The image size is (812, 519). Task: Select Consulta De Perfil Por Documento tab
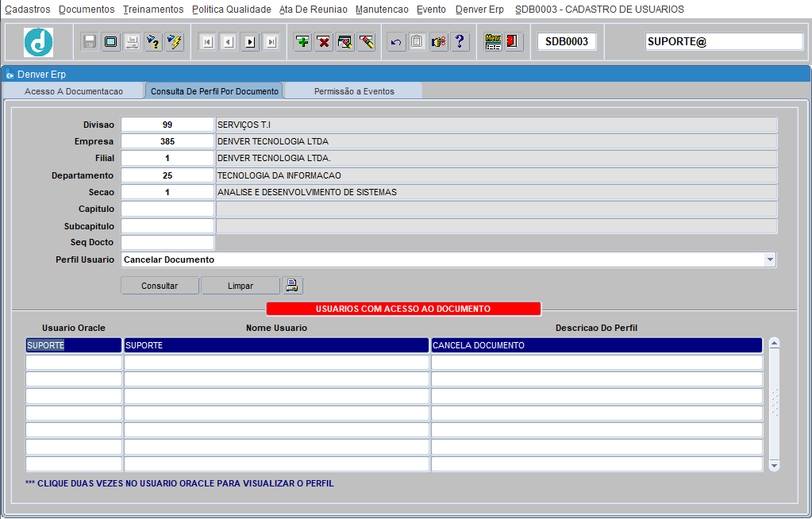click(x=214, y=91)
